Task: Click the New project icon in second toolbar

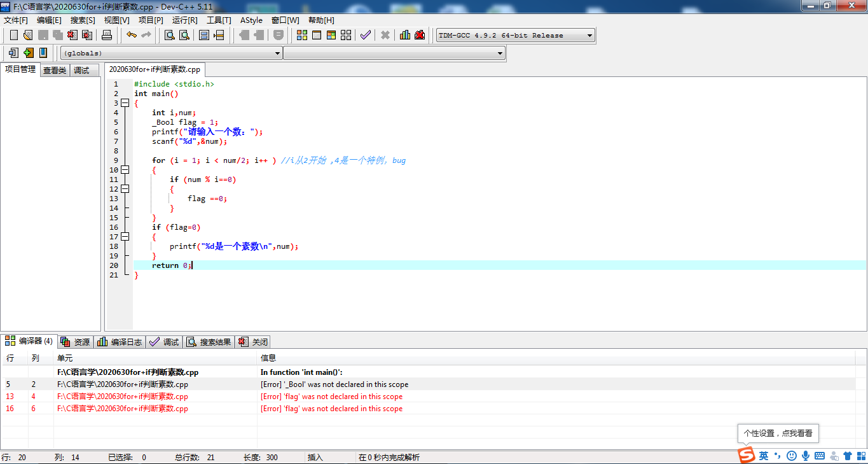Action: pos(13,53)
